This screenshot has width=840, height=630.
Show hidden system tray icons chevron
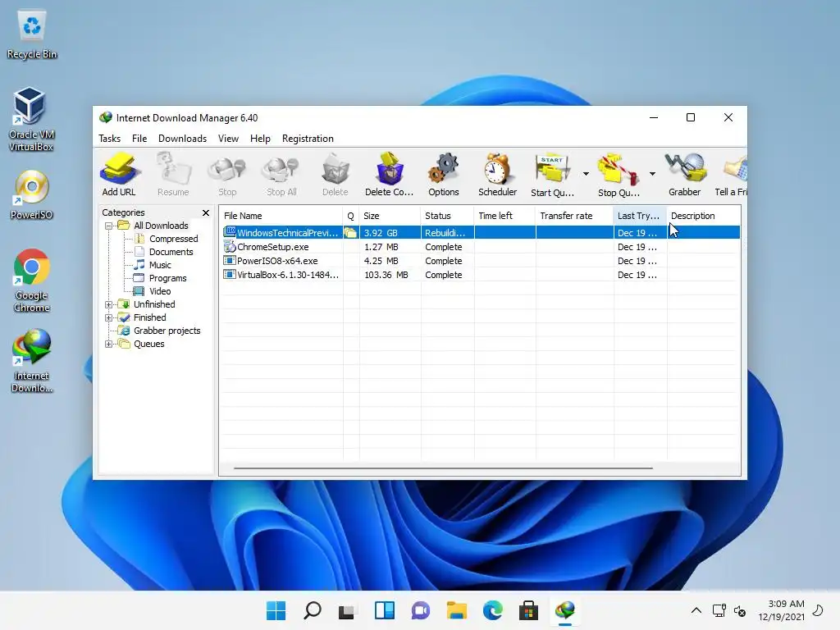click(x=696, y=610)
